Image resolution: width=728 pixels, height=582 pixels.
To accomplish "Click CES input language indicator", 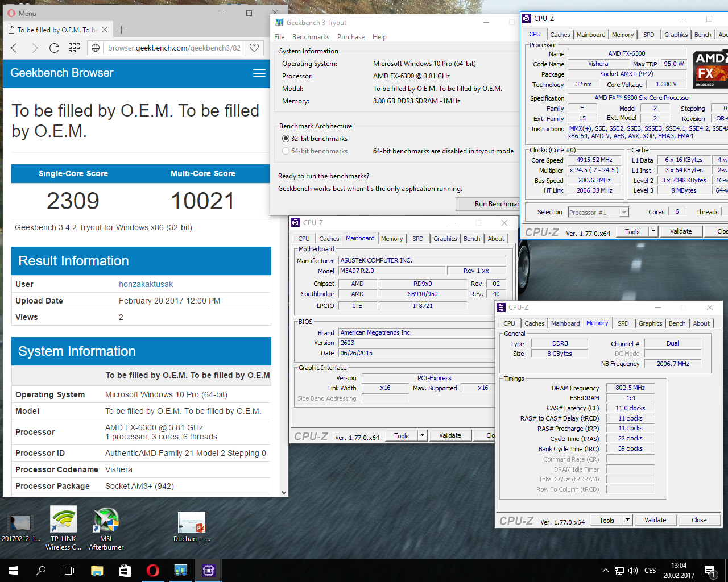I will point(650,571).
